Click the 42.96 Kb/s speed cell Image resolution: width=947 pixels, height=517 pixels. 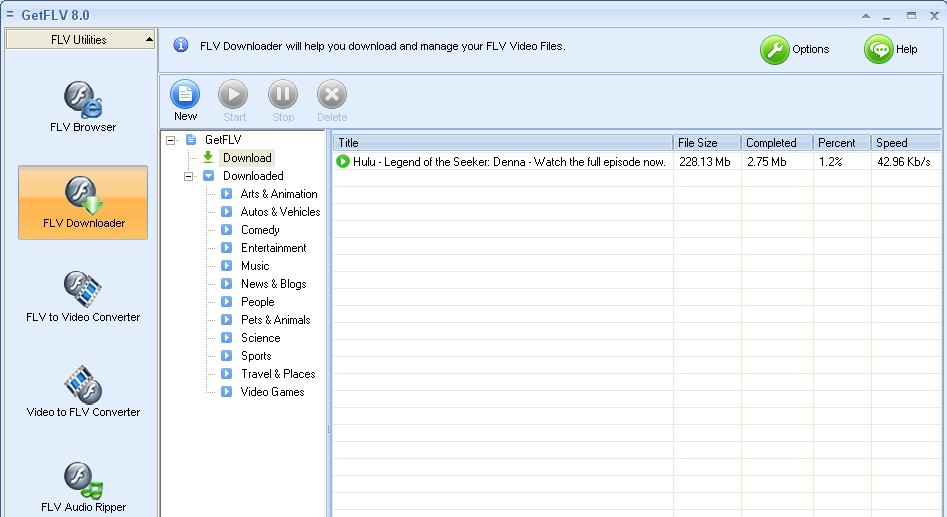click(904, 162)
